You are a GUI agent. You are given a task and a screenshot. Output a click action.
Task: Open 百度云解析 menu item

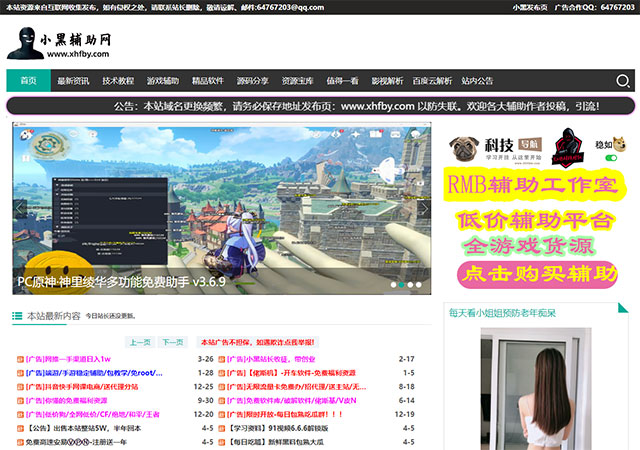[x=432, y=81]
